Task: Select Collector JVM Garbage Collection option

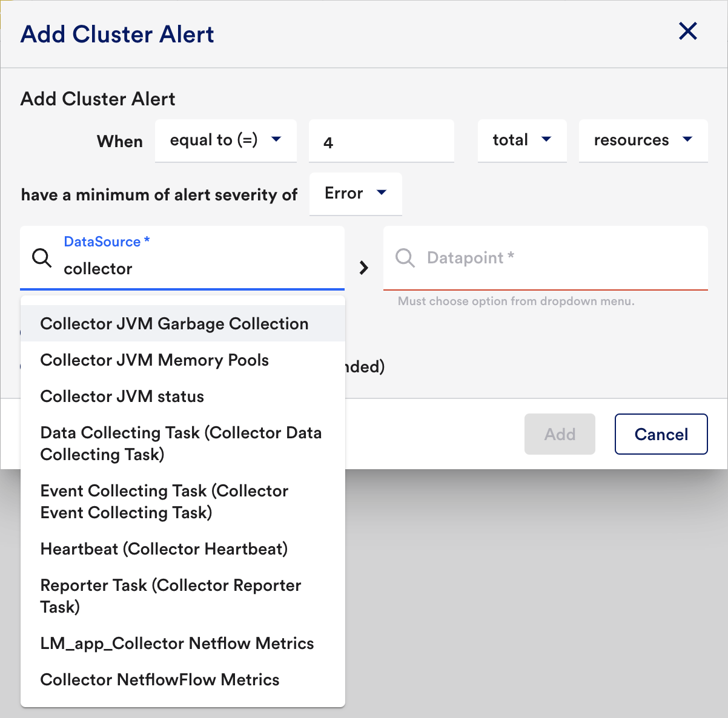Action: (x=174, y=324)
